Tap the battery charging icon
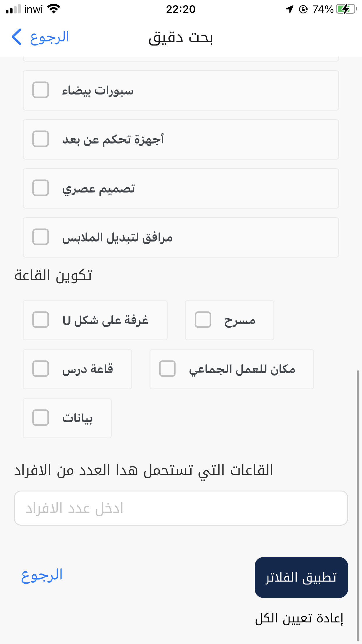 (x=346, y=9)
